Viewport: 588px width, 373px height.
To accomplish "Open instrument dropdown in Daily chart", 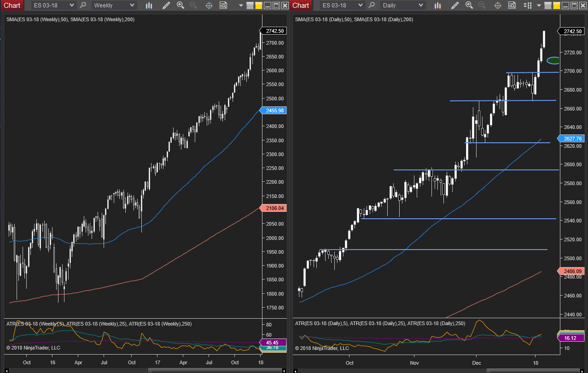I will [x=343, y=5].
